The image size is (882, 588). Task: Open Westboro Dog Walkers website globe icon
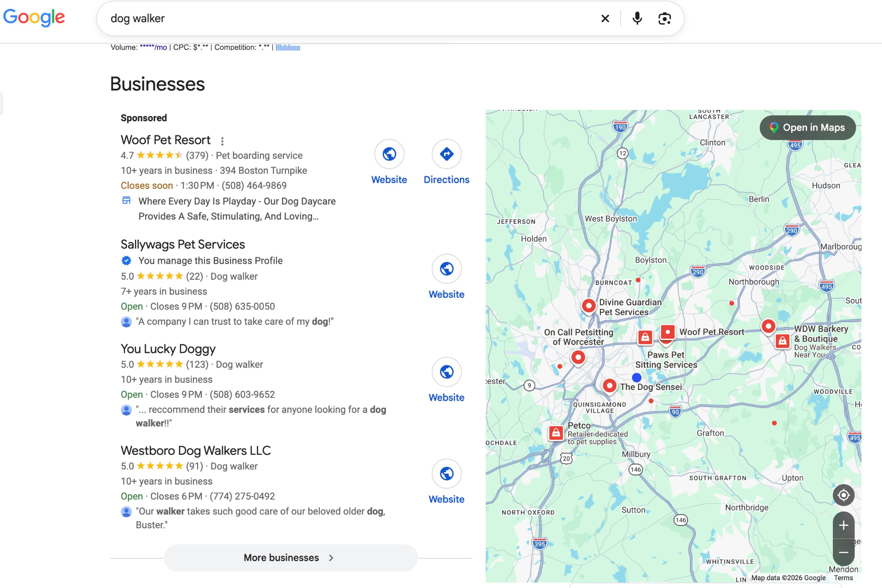[447, 474]
